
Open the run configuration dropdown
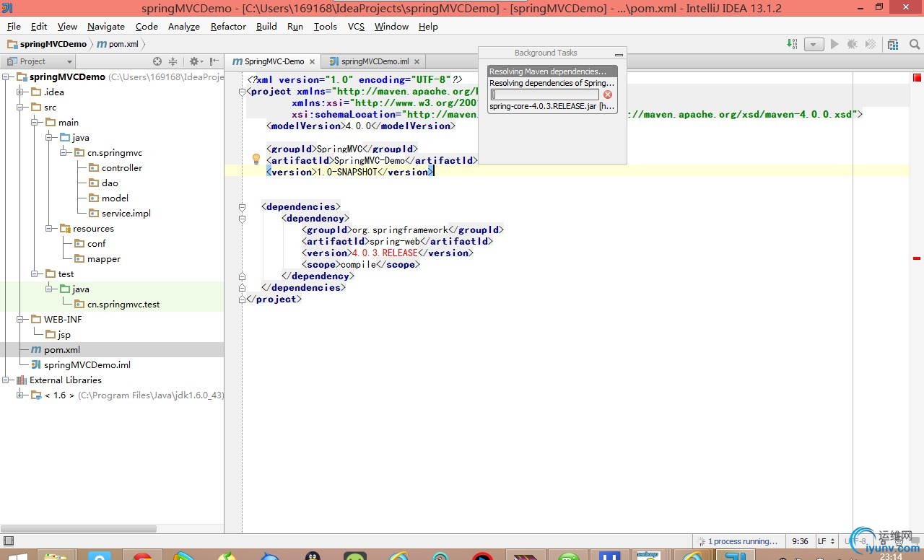(x=814, y=44)
